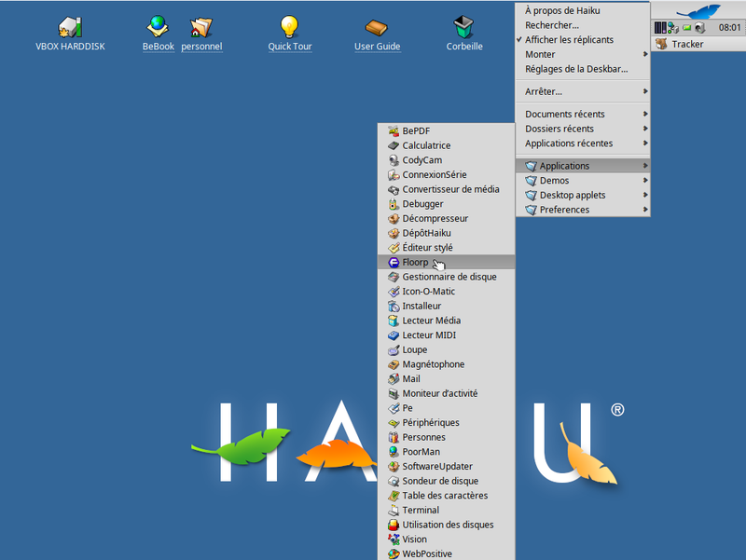Image resolution: width=746 pixels, height=560 pixels.
Task: Open the Documents récents submenu
Action: pyautogui.click(x=564, y=114)
